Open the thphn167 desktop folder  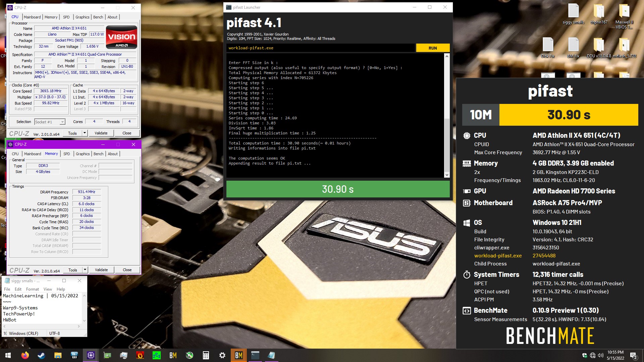coord(599,14)
